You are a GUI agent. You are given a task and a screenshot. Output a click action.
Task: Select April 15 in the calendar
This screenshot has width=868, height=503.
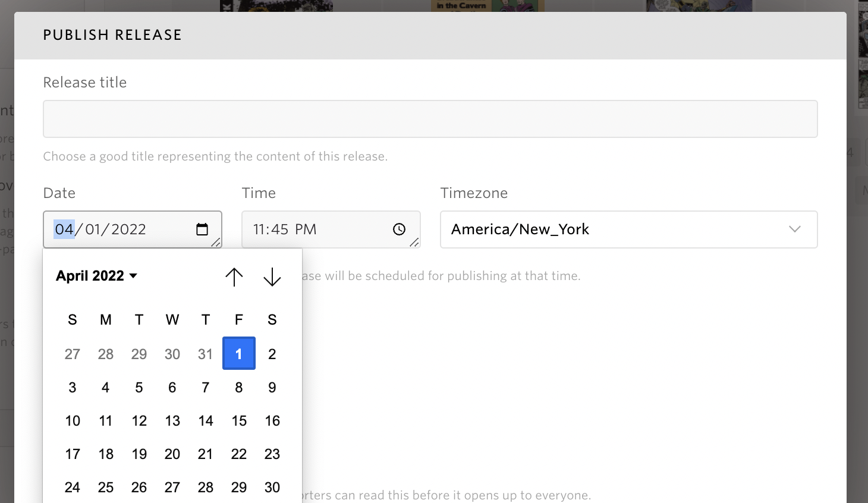coord(239,420)
